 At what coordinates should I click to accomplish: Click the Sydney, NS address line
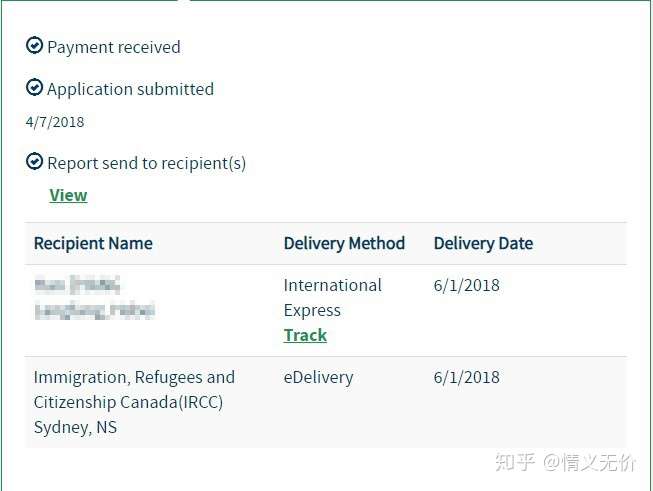coord(75,428)
